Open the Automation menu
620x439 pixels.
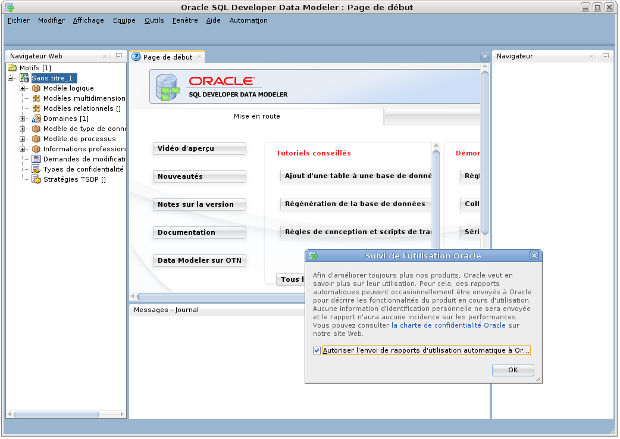click(x=248, y=21)
